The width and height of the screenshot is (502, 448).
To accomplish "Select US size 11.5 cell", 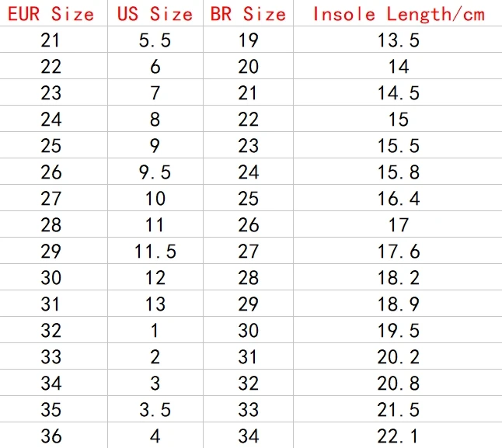I will tap(155, 252).
